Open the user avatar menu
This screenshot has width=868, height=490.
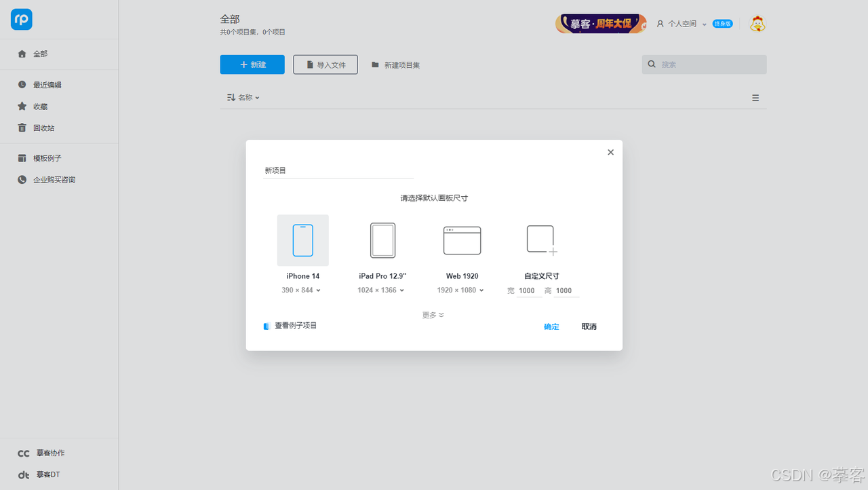point(757,24)
